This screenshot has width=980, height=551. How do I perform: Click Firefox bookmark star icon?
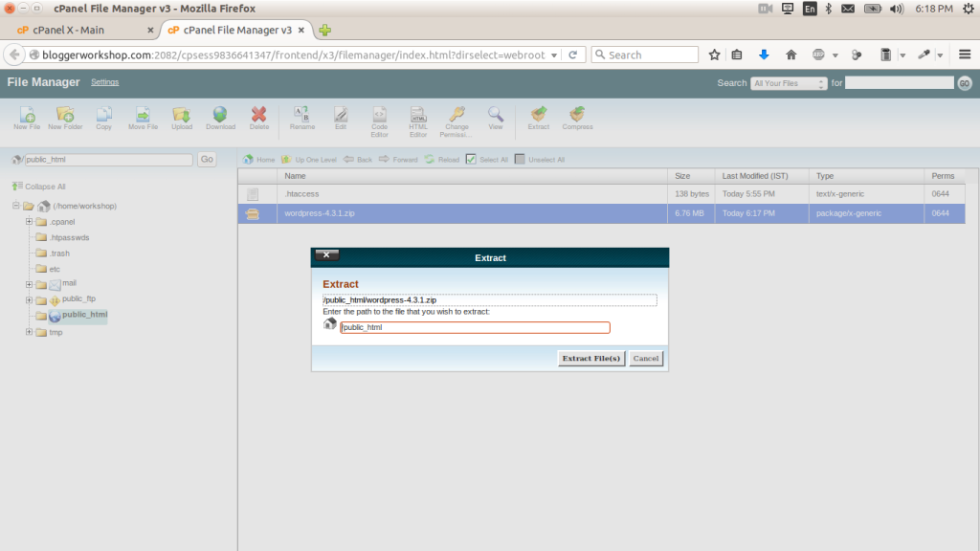714,55
